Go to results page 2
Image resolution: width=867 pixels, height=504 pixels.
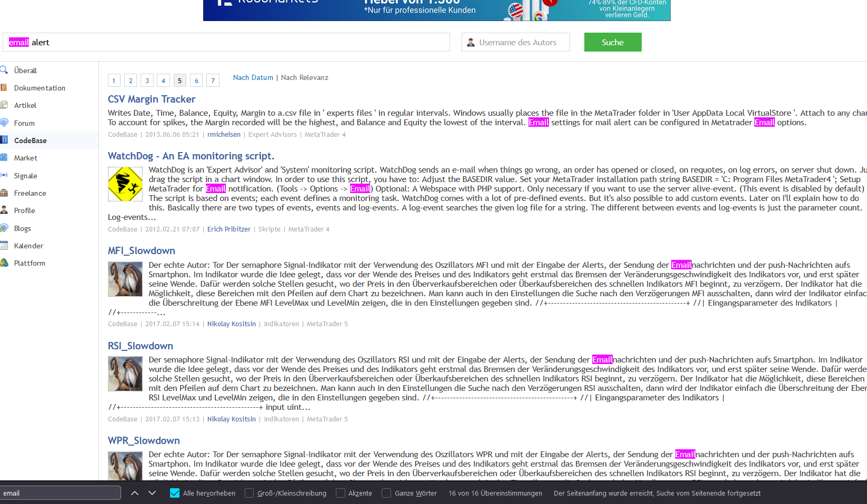click(131, 80)
